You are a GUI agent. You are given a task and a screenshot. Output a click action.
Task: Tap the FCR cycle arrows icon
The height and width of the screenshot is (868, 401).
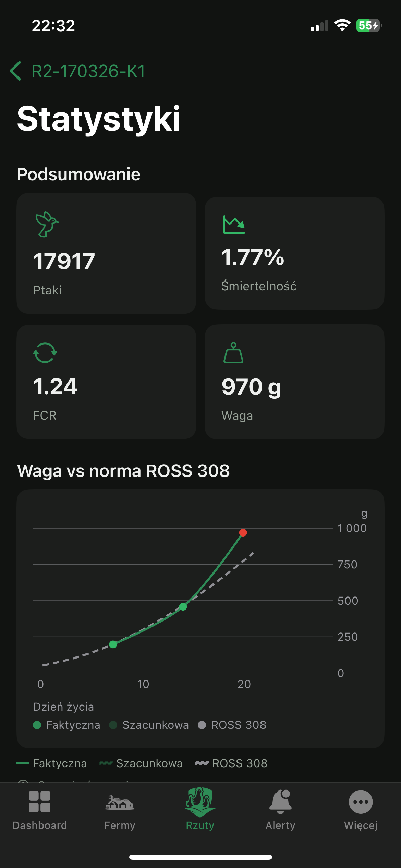pyautogui.click(x=45, y=353)
